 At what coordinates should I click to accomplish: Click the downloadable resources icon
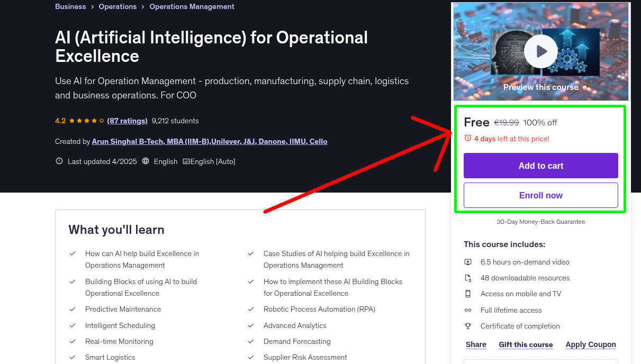pos(468,278)
